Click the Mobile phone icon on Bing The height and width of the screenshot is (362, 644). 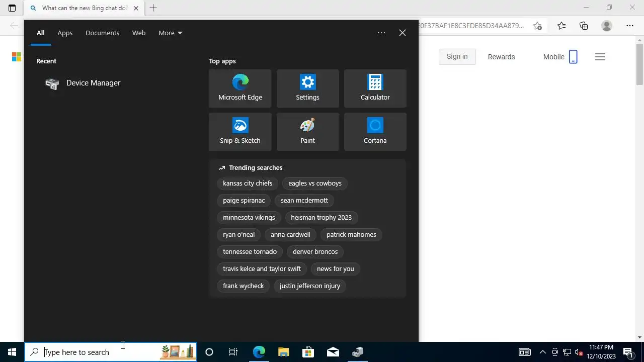[573, 57]
